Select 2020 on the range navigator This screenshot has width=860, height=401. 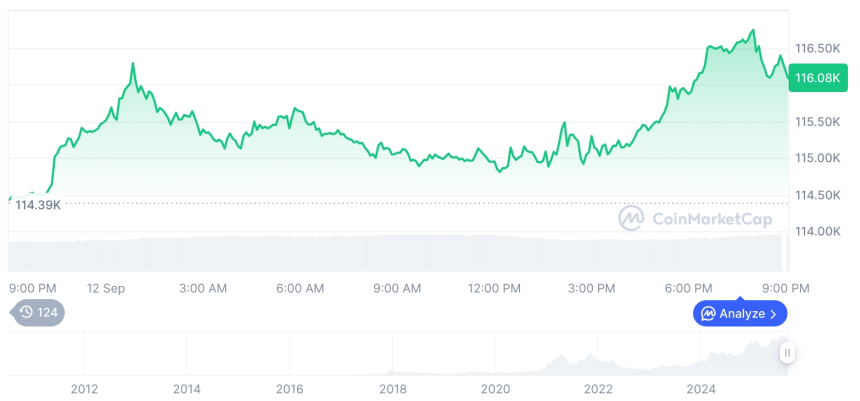coord(495,388)
